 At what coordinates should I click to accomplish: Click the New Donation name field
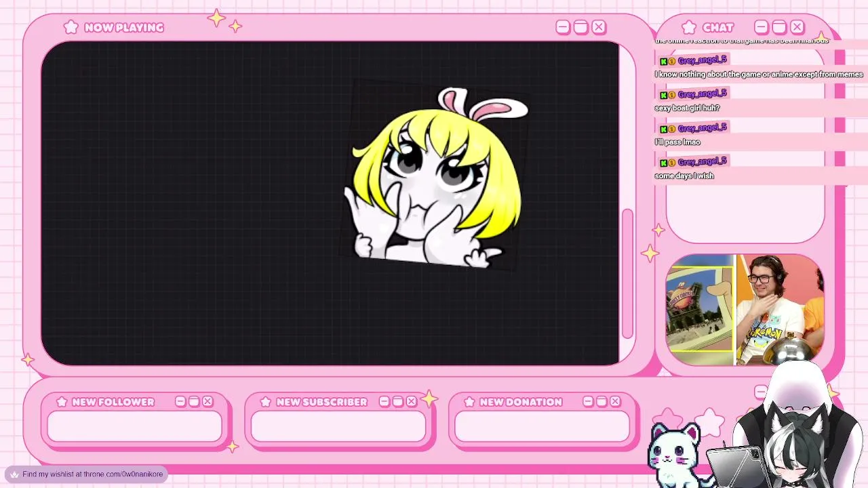pyautogui.click(x=542, y=426)
